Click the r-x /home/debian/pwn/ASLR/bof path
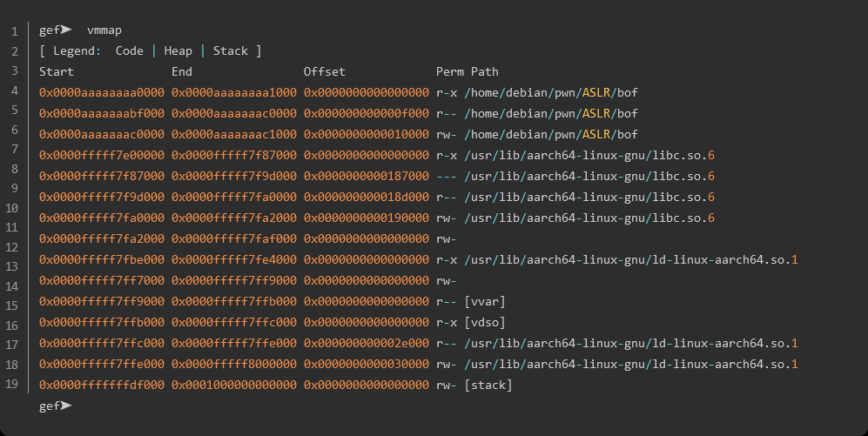868x436 pixels. (x=551, y=92)
